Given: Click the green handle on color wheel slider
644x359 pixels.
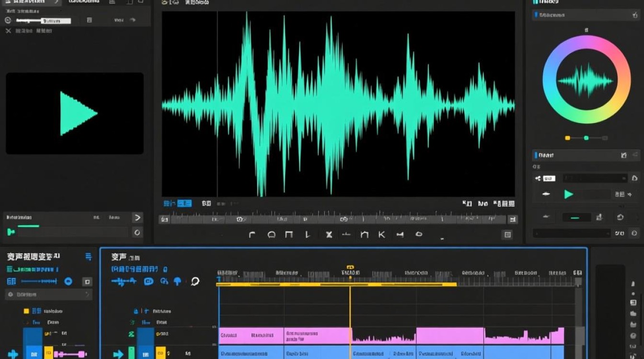Looking at the screenshot, I should [586, 138].
